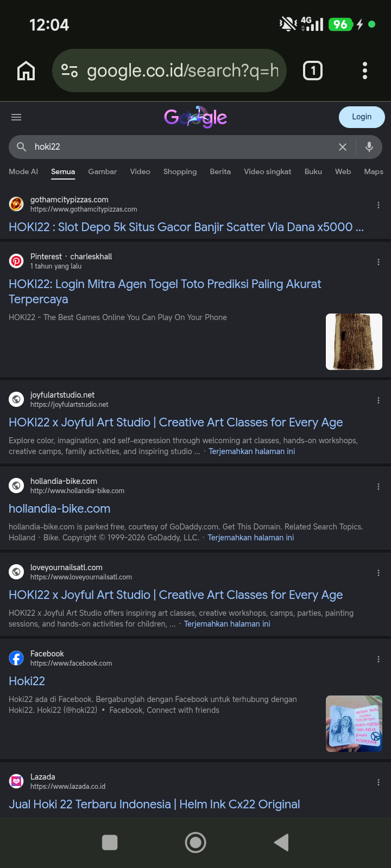This screenshot has width=391, height=868.
Task: Open loveyournailsatl.com Joyful Art Studio result title
Action: (x=175, y=595)
